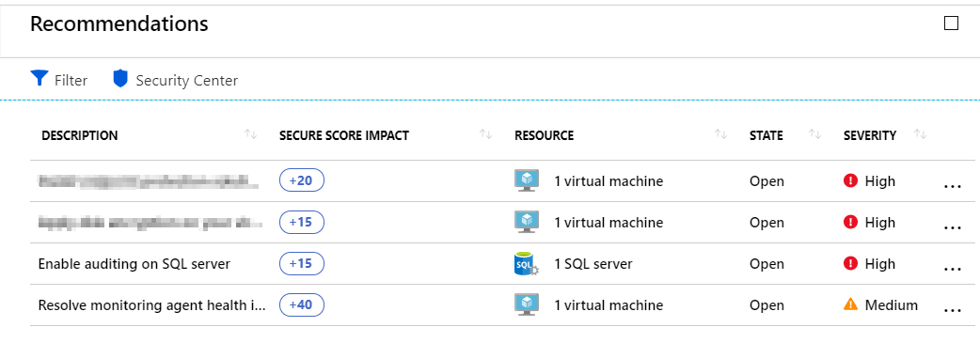Click the orange Medium severity warning icon

(x=850, y=304)
